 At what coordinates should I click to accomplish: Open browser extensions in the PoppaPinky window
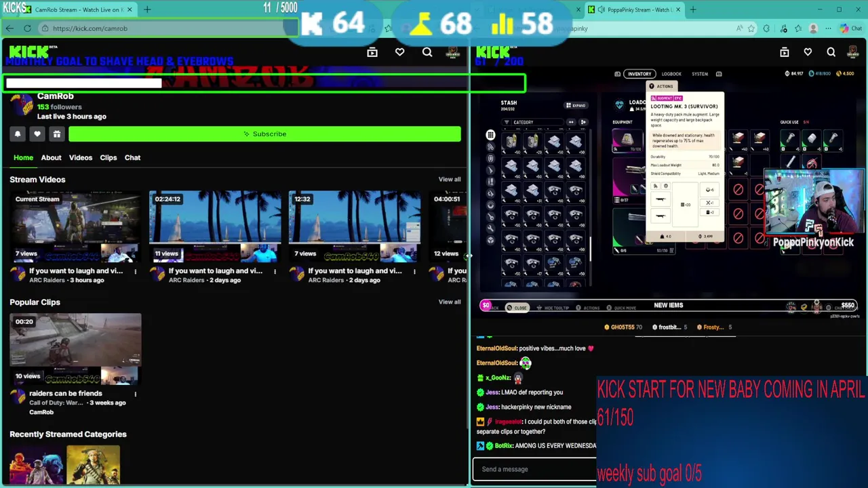(766, 28)
